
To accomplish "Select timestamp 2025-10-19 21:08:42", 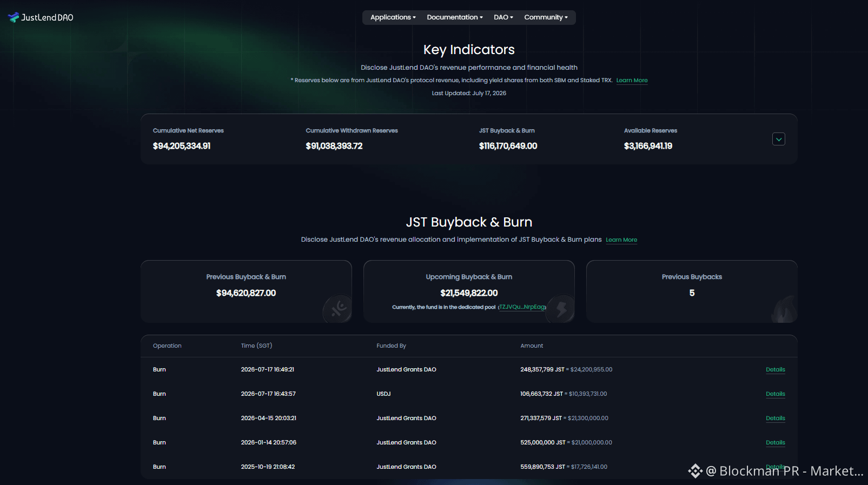I will click(268, 467).
